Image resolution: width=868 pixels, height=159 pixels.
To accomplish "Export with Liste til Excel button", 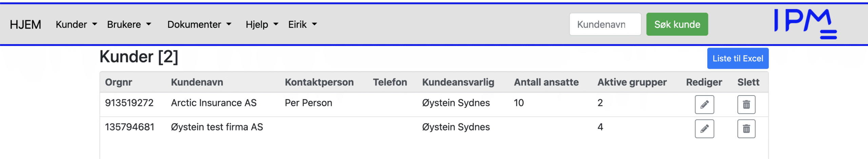I will tap(737, 58).
